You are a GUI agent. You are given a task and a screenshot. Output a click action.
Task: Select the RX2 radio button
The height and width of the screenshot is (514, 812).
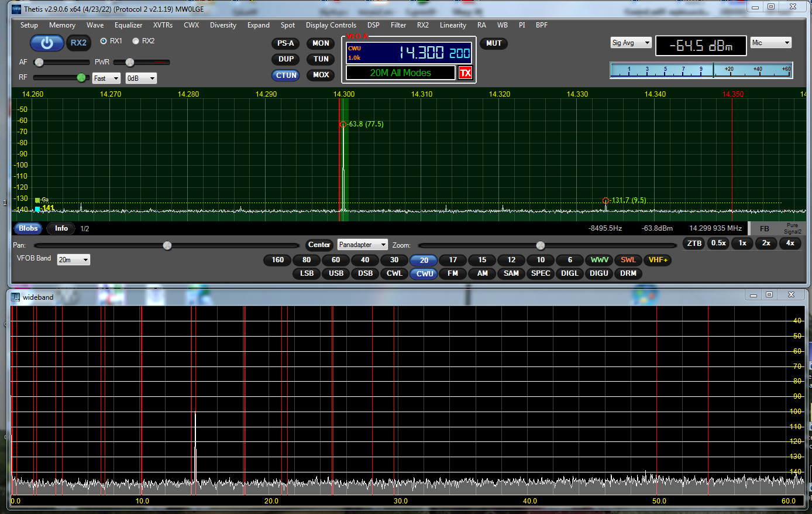pos(136,41)
